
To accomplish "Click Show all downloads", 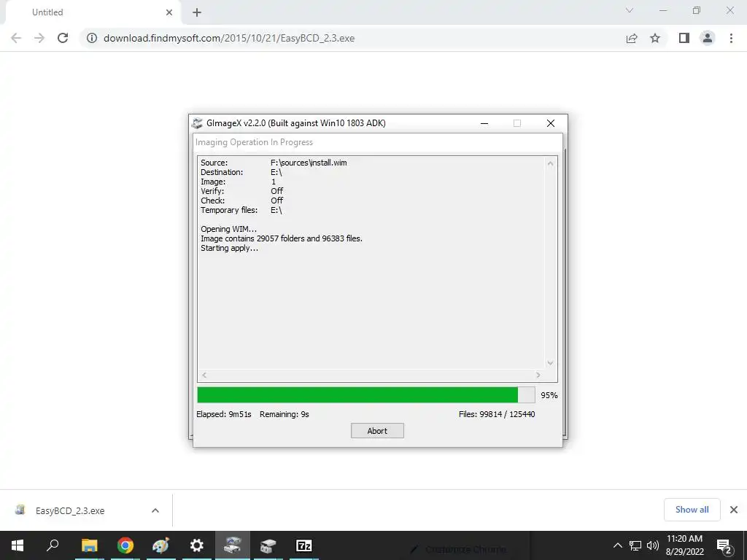I will click(692, 510).
